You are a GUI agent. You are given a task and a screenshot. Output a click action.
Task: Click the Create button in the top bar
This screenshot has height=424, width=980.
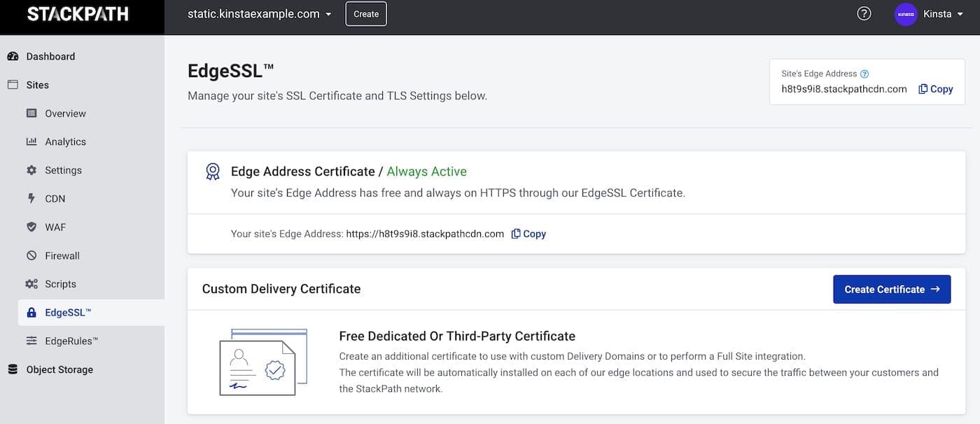365,13
